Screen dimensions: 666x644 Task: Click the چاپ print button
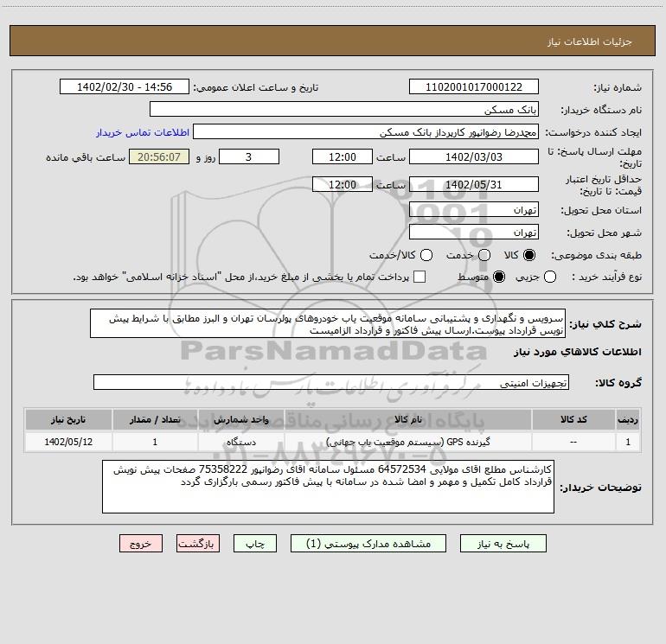click(x=255, y=544)
